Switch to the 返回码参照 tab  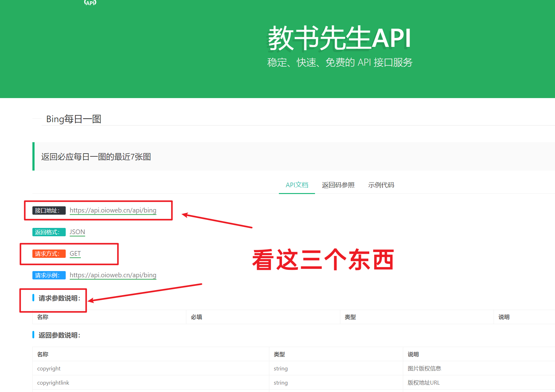coord(338,185)
